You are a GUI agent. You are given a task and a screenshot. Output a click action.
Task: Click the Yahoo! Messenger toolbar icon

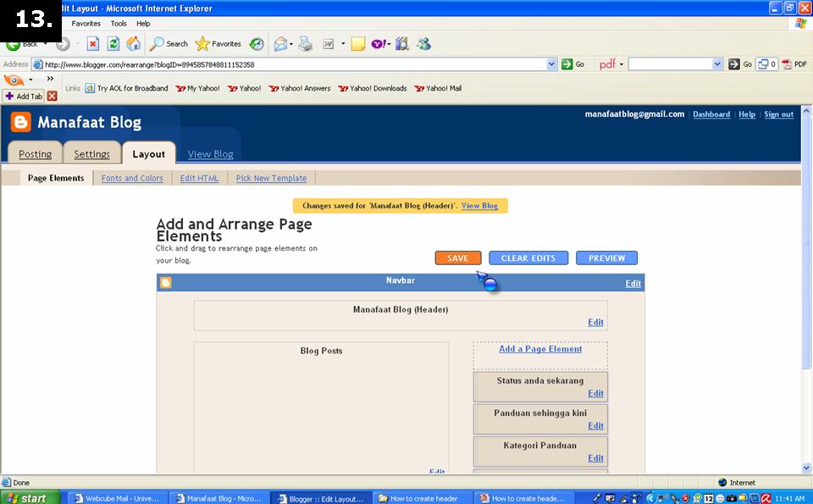[378, 44]
